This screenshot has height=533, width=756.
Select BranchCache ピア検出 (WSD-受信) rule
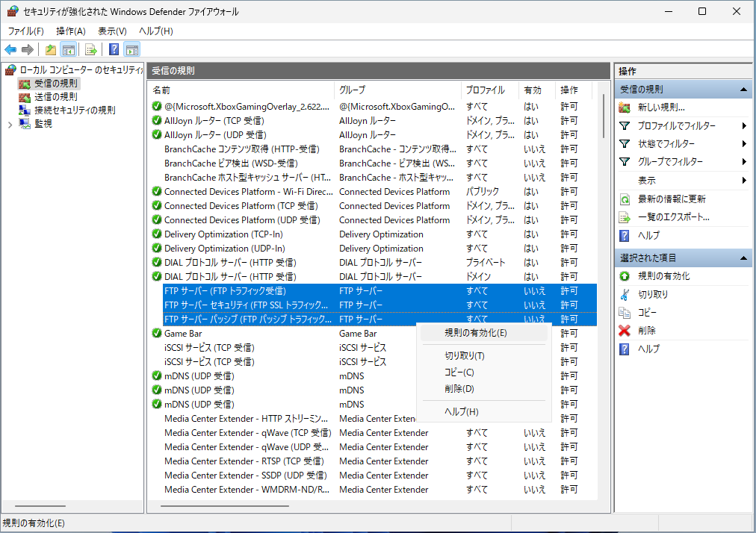374,163
